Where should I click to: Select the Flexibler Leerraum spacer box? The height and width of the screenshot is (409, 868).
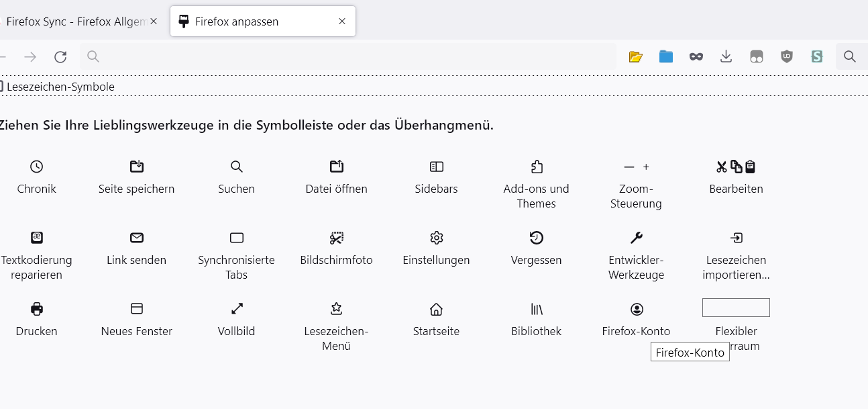736,308
